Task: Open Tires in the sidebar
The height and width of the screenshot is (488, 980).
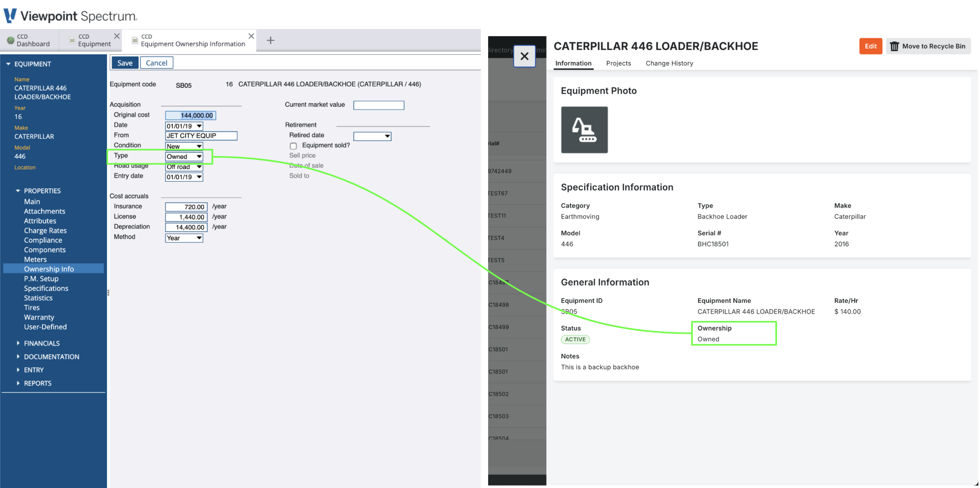Action: click(x=31, y=307)
